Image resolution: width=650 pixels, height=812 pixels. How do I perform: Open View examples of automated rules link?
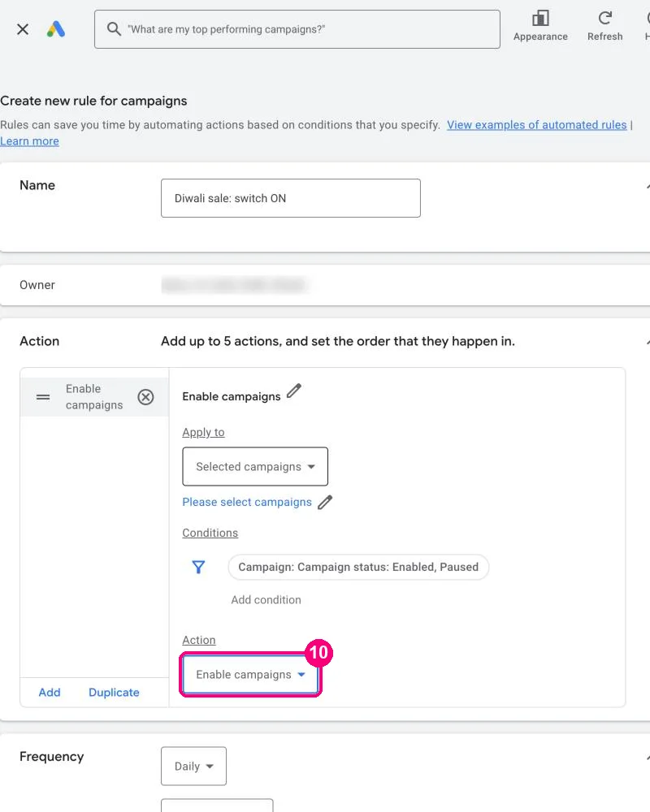point(536,125)
